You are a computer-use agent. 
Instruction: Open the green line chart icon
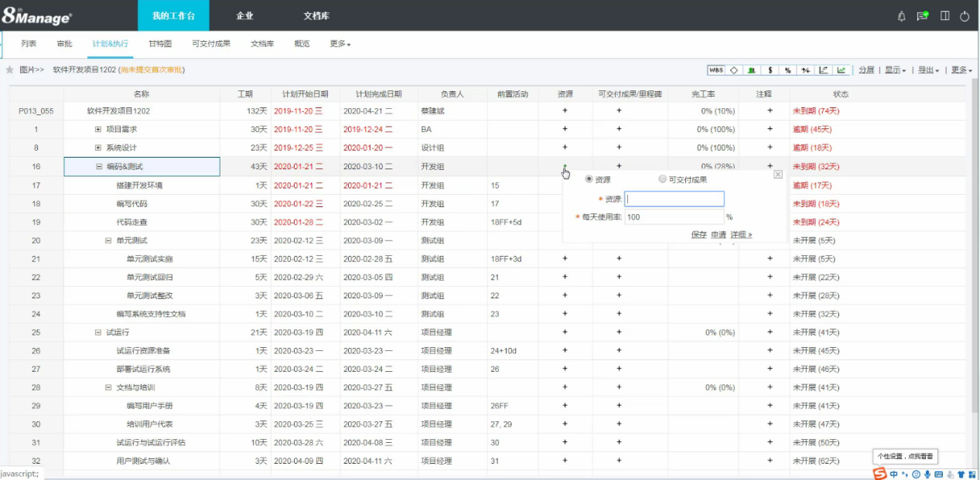click(x=840, y=70)
